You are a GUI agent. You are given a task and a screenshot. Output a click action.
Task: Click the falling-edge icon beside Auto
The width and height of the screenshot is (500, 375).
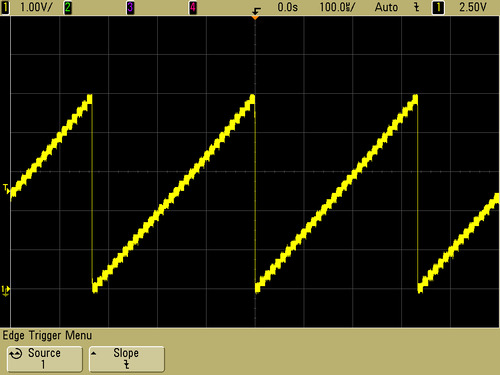(416, 7)
